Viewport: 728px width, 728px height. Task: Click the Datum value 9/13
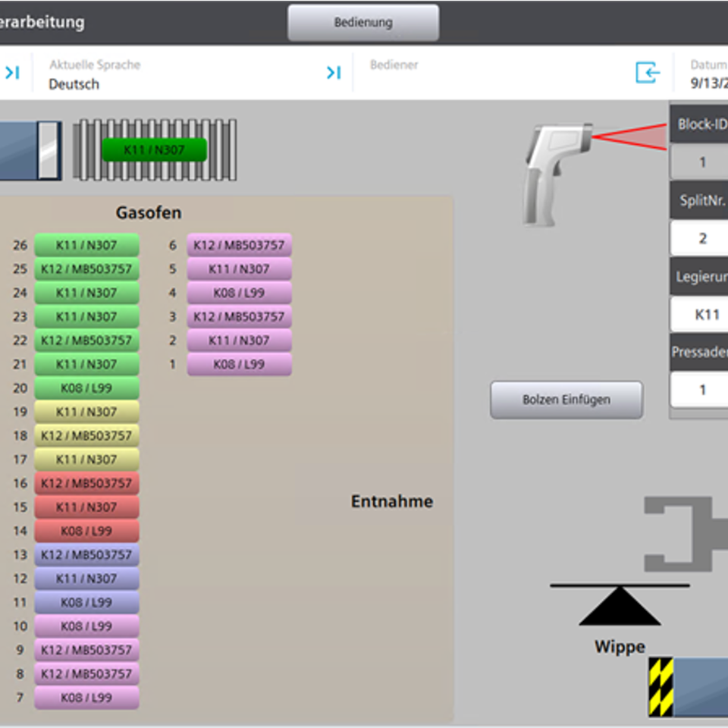click(709, 83)
